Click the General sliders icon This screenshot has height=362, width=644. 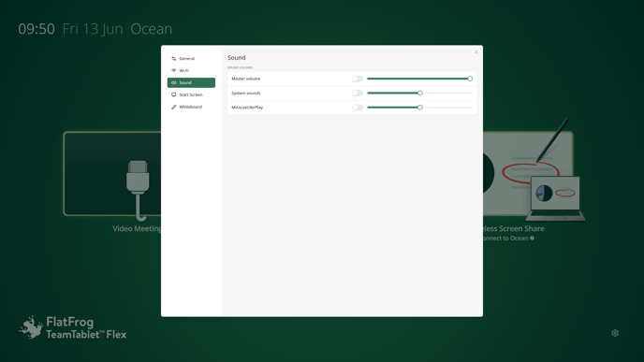pyautogui.click(x=174, y=59)
